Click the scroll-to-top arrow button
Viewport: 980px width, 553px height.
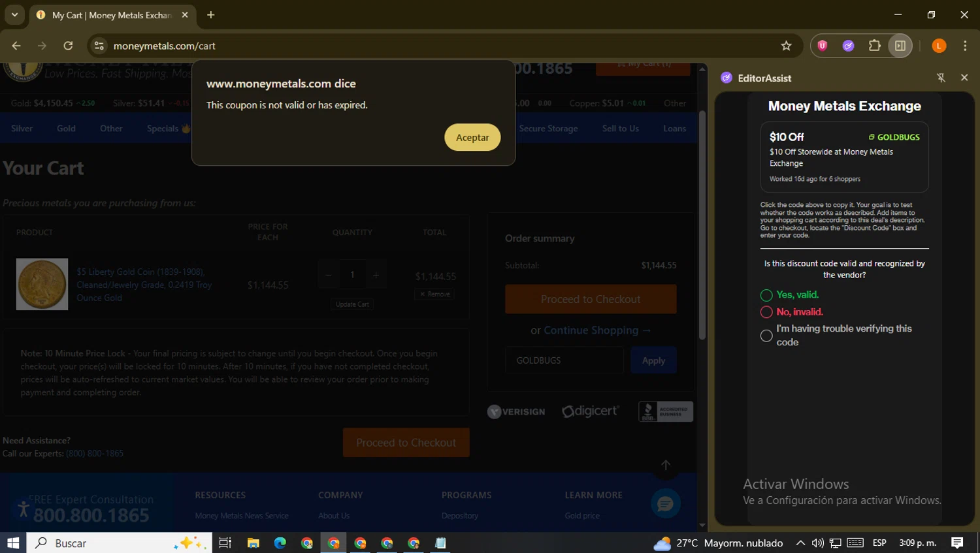[666, 465]
